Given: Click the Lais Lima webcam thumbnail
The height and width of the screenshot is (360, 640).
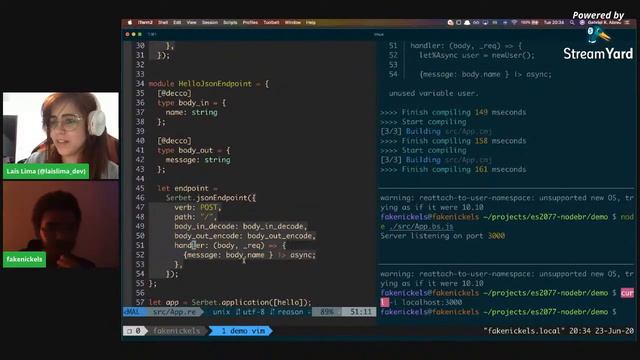Looking at the screenshot, I should pyautogui.click(x=61, y=136).
